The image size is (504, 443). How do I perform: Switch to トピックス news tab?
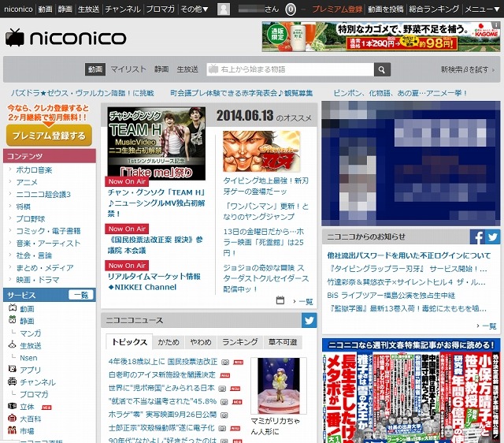click(129, 342)
